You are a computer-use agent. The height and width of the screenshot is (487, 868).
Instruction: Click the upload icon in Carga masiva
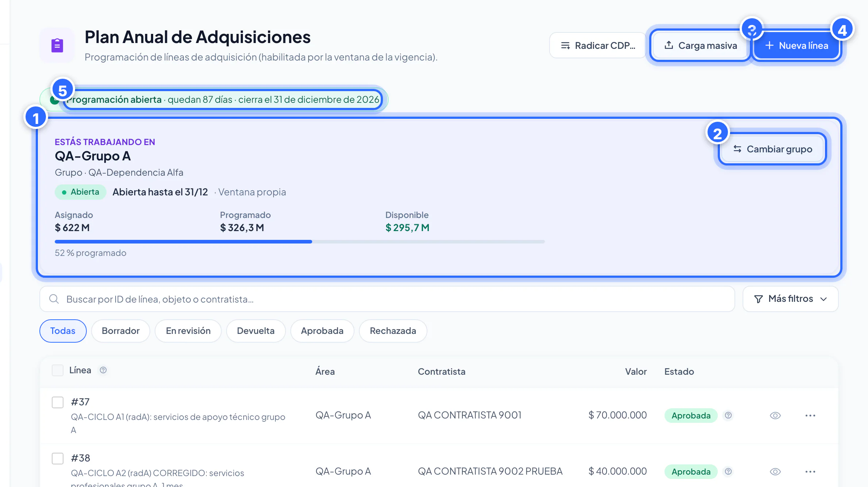pos(669,45)
